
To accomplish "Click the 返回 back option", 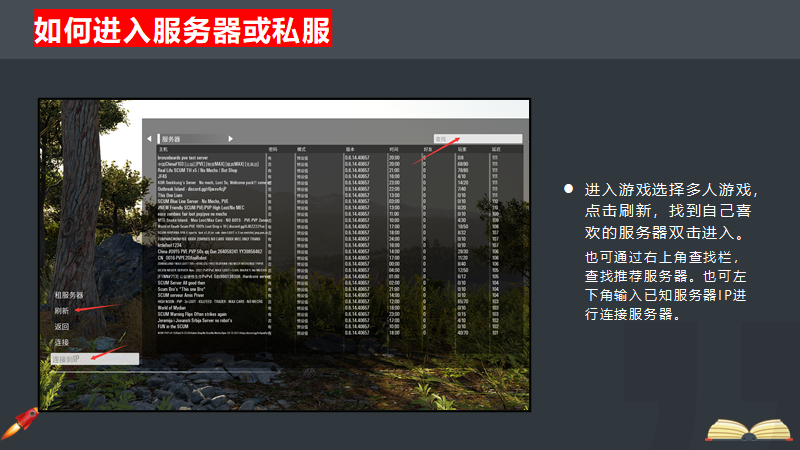I will [x=62, y=327].
